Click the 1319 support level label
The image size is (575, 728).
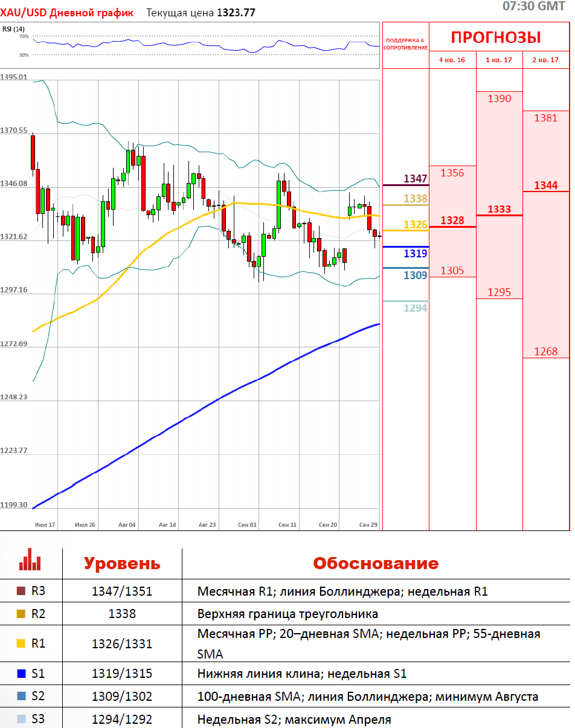pyautogui.click(x=416, y=253)
